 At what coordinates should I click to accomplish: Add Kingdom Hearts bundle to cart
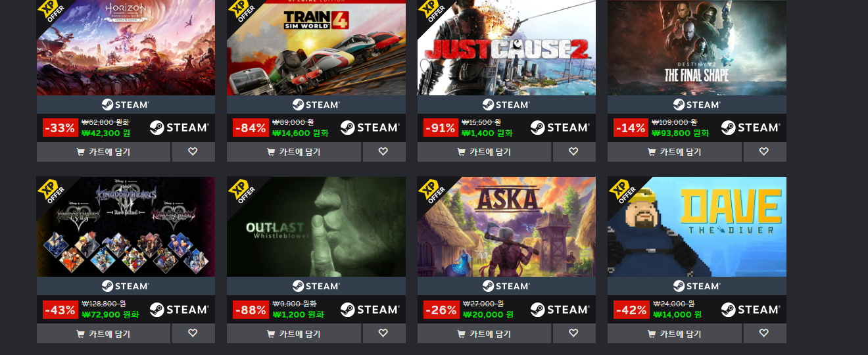pos(103,333)
